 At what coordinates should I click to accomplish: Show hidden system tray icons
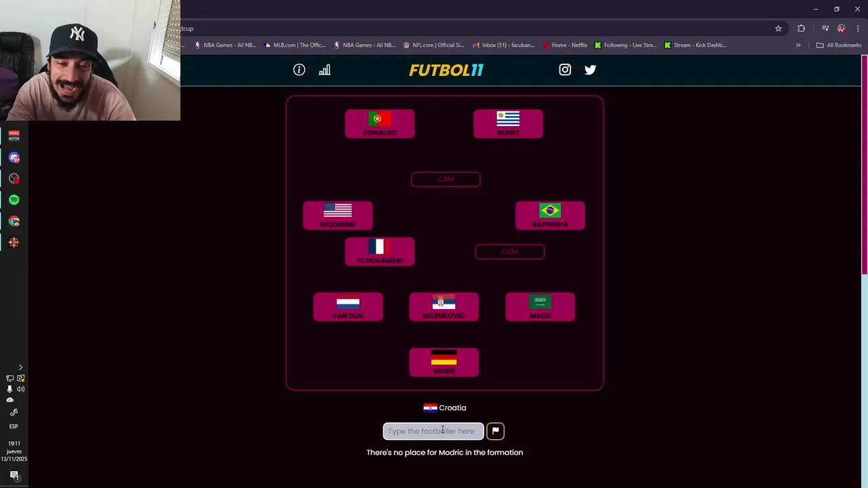point(20,367)
